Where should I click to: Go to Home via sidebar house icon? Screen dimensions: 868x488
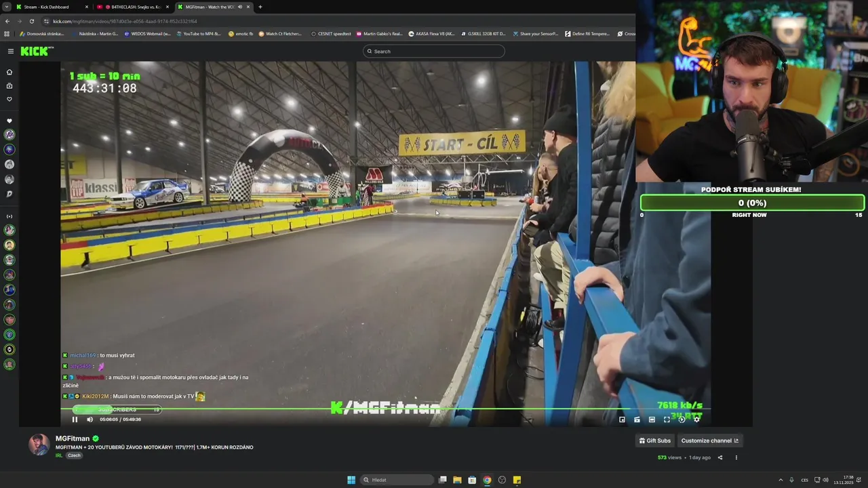click(9, 72)
